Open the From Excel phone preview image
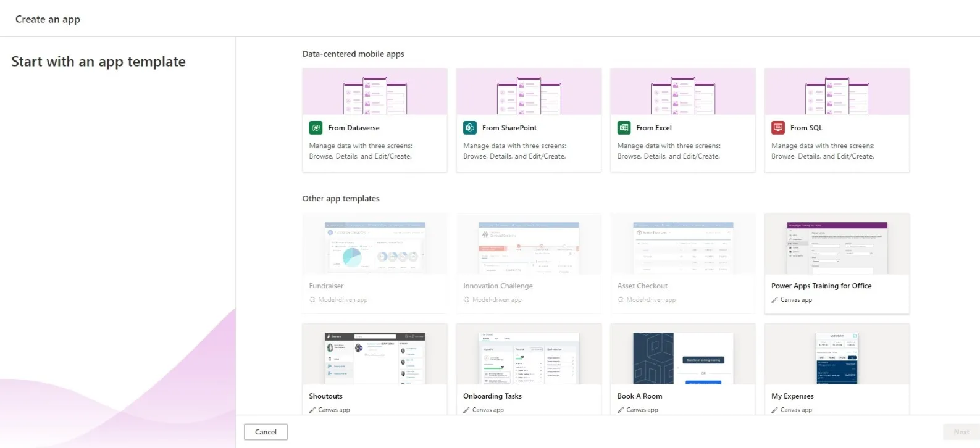980x448 pixels. coord(683,91)
